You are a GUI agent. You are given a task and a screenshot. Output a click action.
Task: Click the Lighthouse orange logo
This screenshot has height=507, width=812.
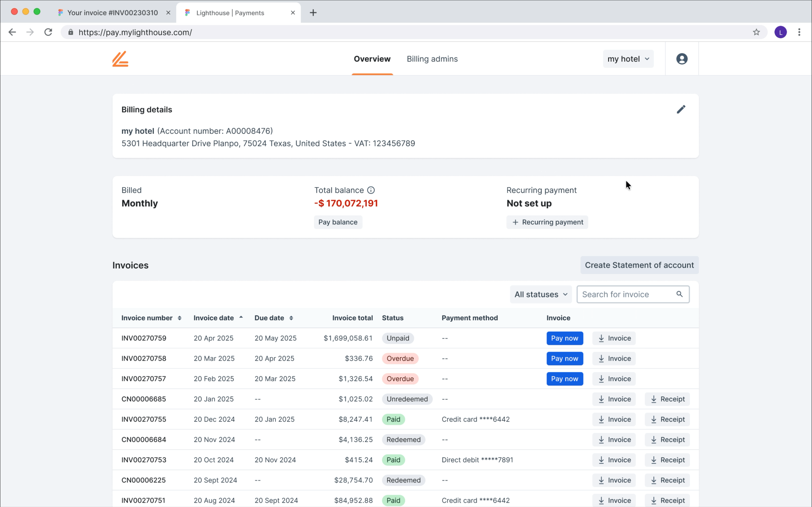pyautogui.click(x=120, y=59)
